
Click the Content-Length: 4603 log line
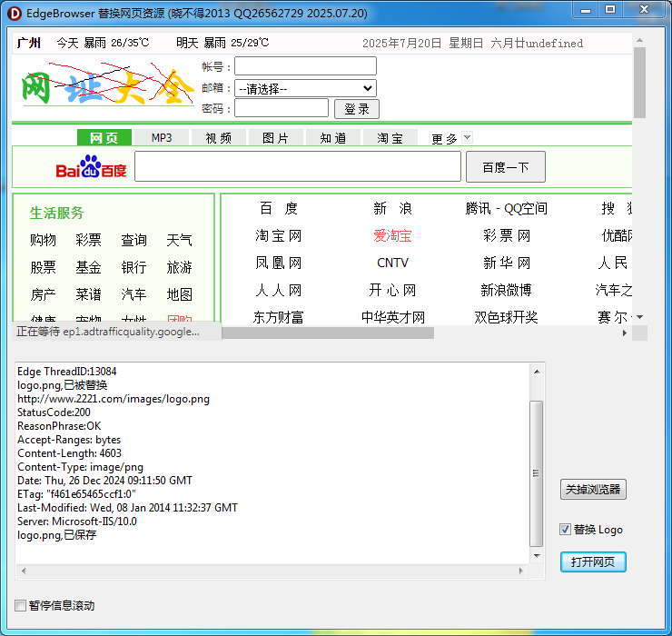coord(69,453)
